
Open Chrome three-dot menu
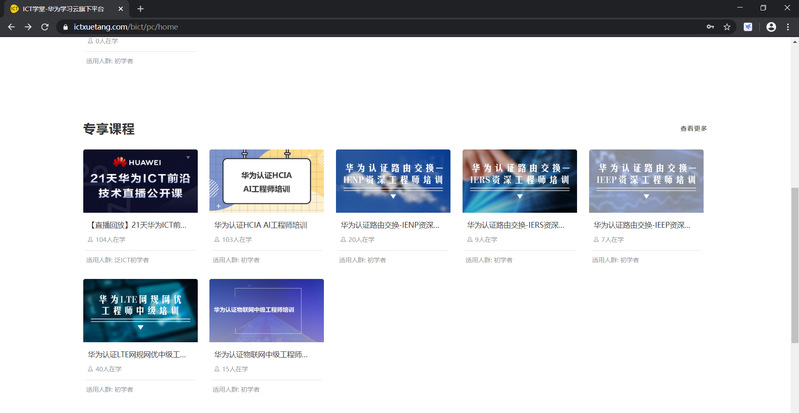(788, 27)
